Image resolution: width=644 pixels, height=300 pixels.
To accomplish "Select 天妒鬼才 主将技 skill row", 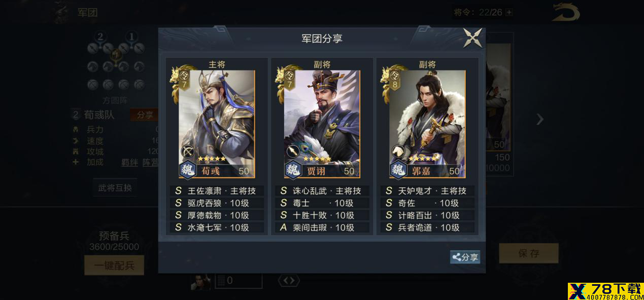I will point(427,191).
